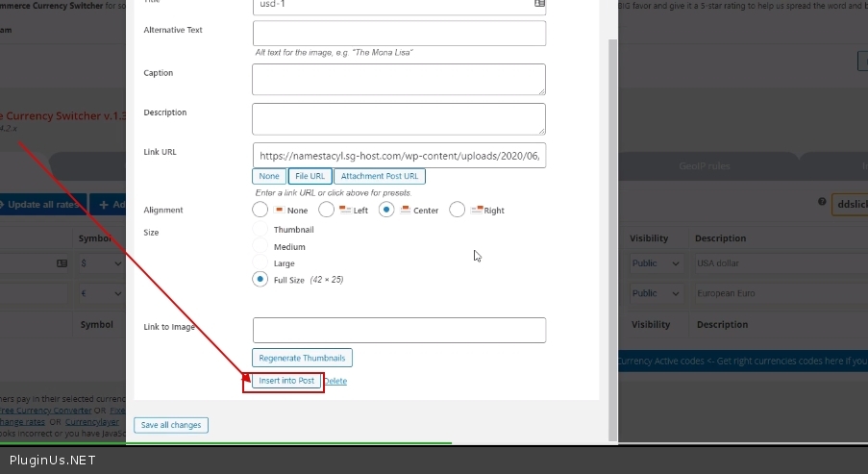The height and width of the screenshot is (474, 868).
Task: Click the Free Currency Converter link
Action: click(x=46, y=411)
